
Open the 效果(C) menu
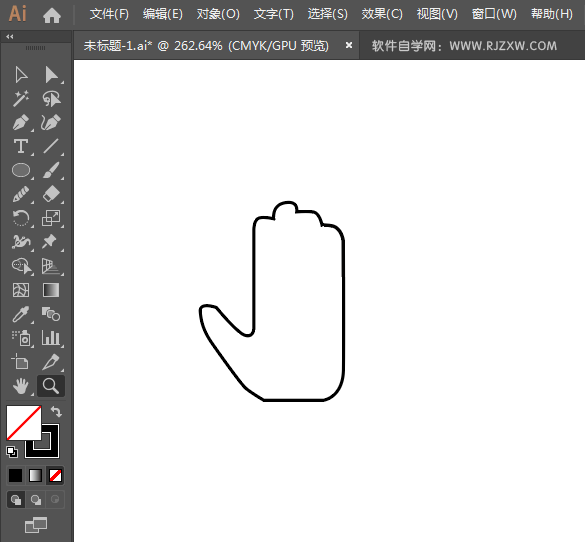(382, 14)
